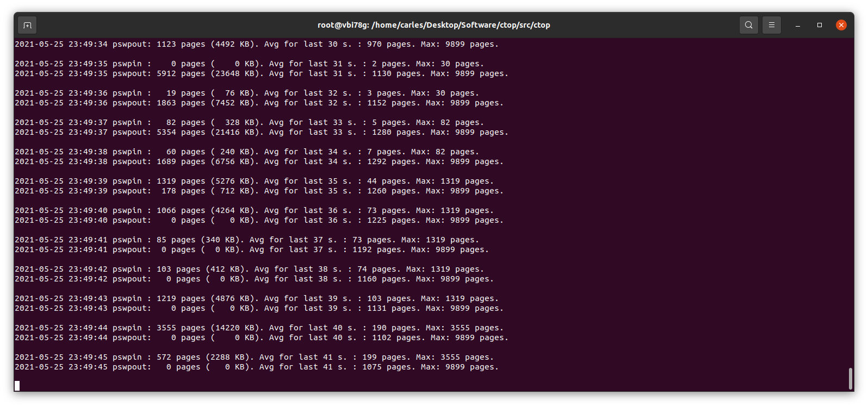Click the 23:49:41 pswpout line
The image size is (868, 407).
click(x=252, y=249)
